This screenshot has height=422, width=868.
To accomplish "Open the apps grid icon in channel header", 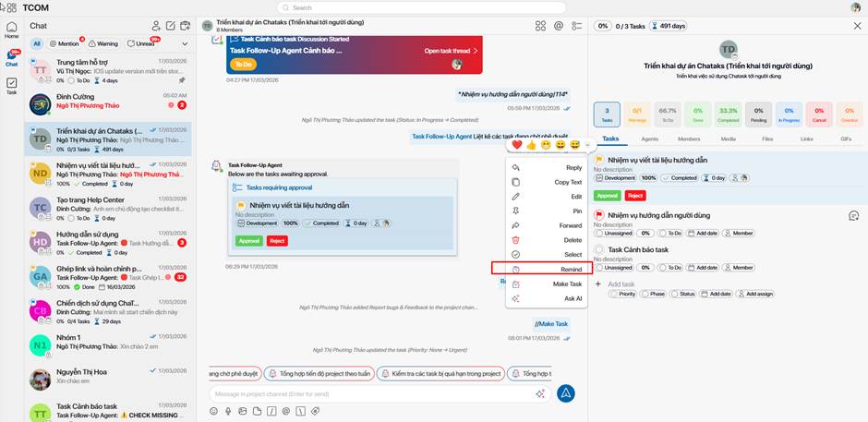I will (541, 26).
